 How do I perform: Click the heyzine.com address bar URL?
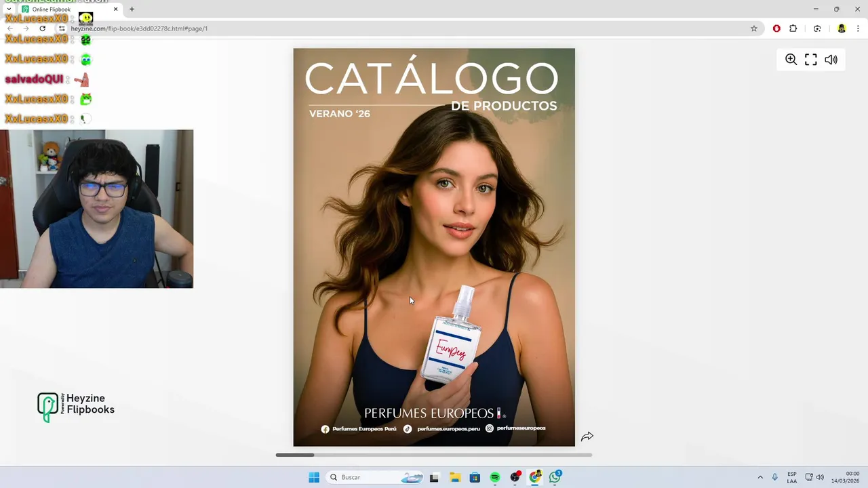139,28
